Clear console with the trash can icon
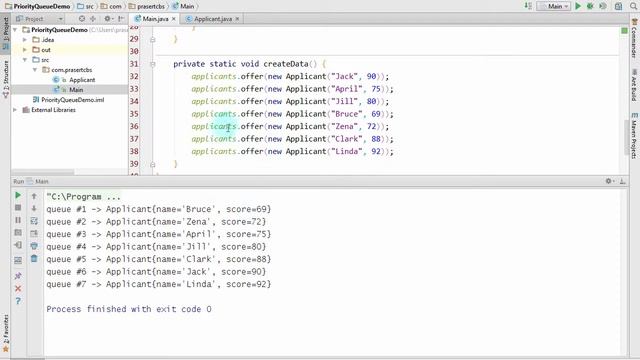Image resolution: width=640 pixels, height=360 pixels. [x=34, y=258]
